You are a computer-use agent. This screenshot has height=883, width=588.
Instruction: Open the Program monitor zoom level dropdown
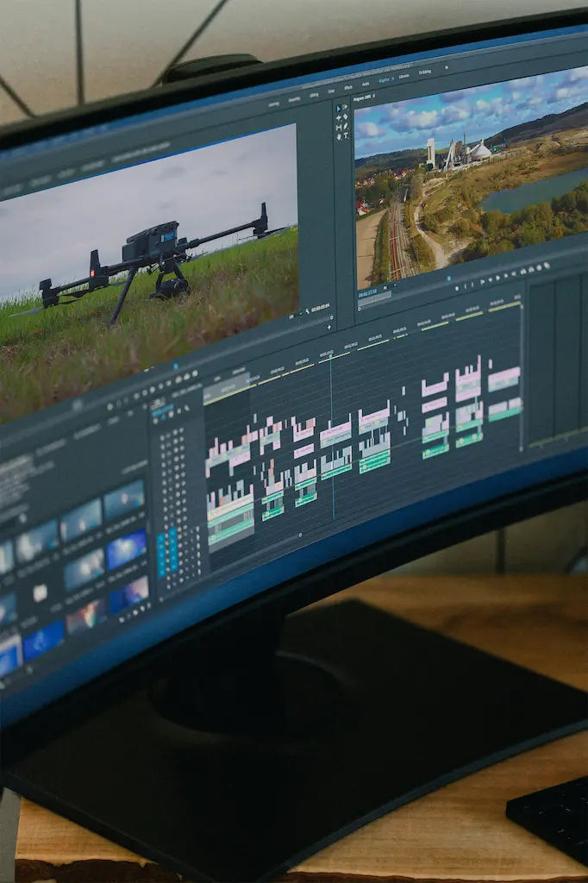pos(391,286)
